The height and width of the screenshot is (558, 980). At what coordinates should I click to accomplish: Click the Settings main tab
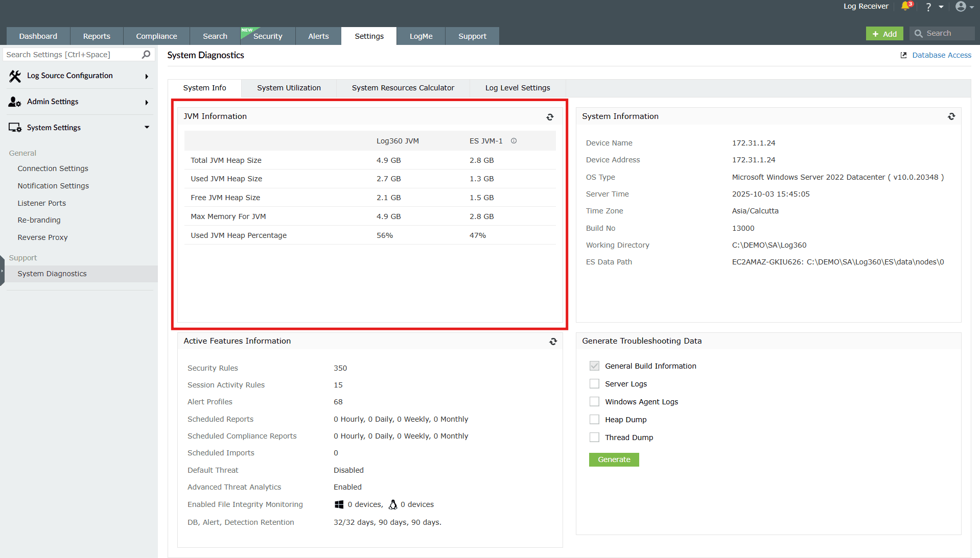(x=369, y=36)
